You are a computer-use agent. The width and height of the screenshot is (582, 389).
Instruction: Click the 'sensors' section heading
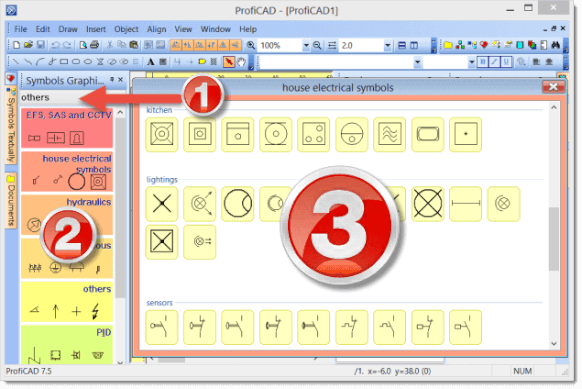160,303
